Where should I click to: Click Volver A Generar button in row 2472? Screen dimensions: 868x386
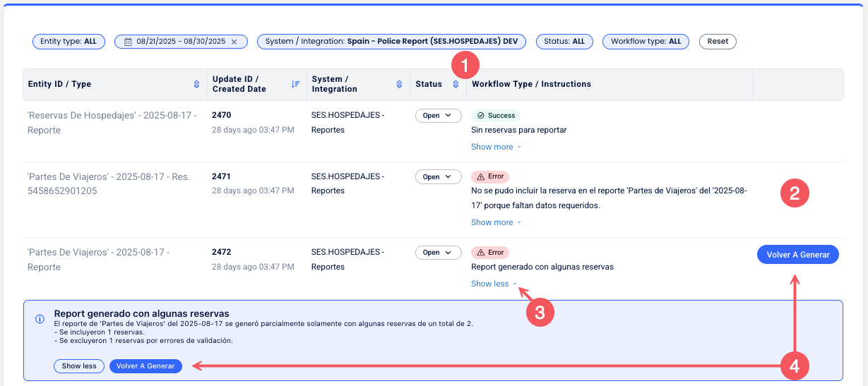coord(797,255)
